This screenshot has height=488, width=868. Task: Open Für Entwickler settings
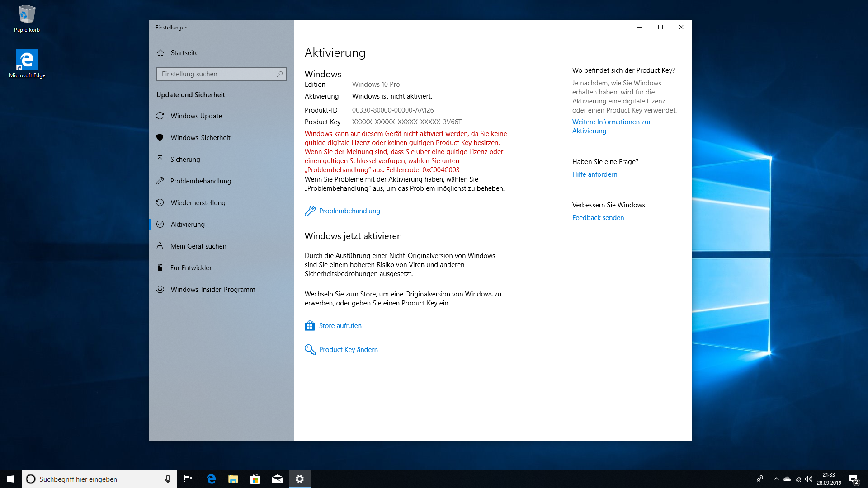[x=222, y=268]
